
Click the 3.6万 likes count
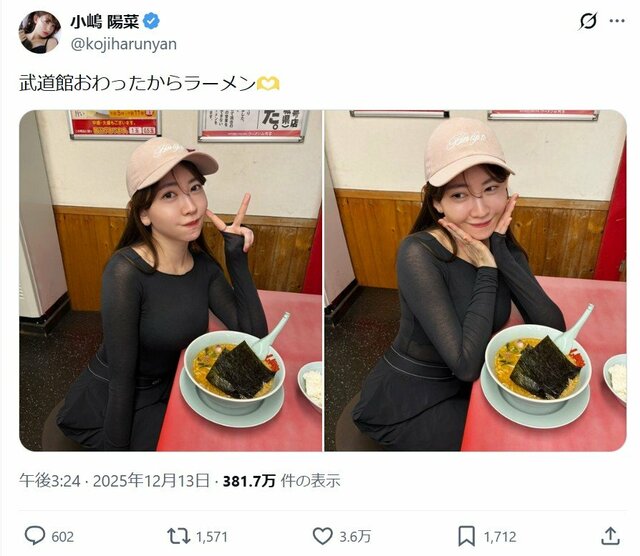pos(355,536)
